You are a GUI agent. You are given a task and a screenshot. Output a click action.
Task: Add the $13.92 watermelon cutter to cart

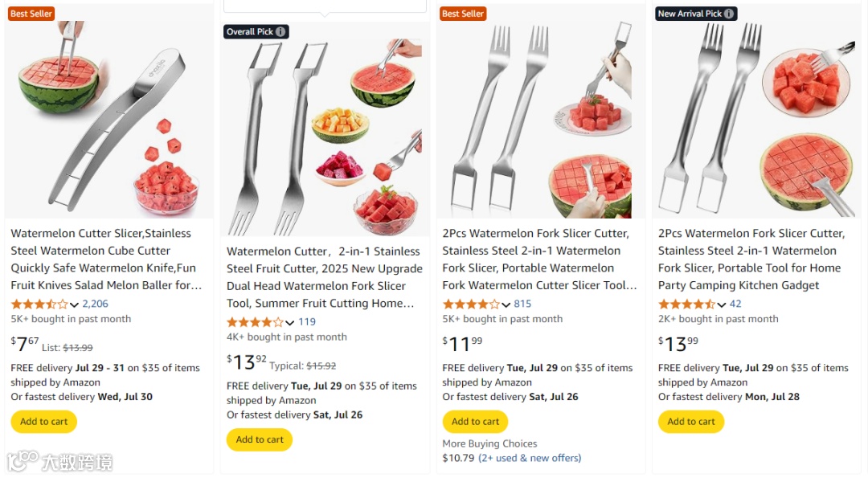[x=260, y=439]
